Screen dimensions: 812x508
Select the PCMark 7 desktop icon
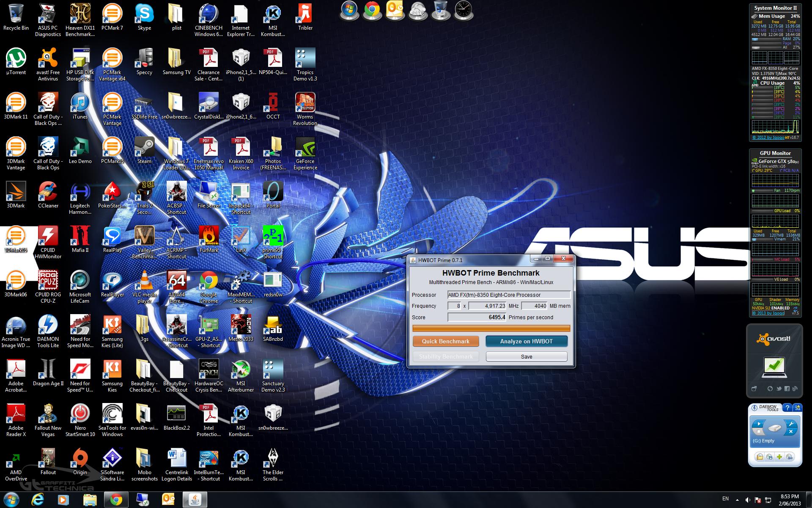click(x=112, y=17)
